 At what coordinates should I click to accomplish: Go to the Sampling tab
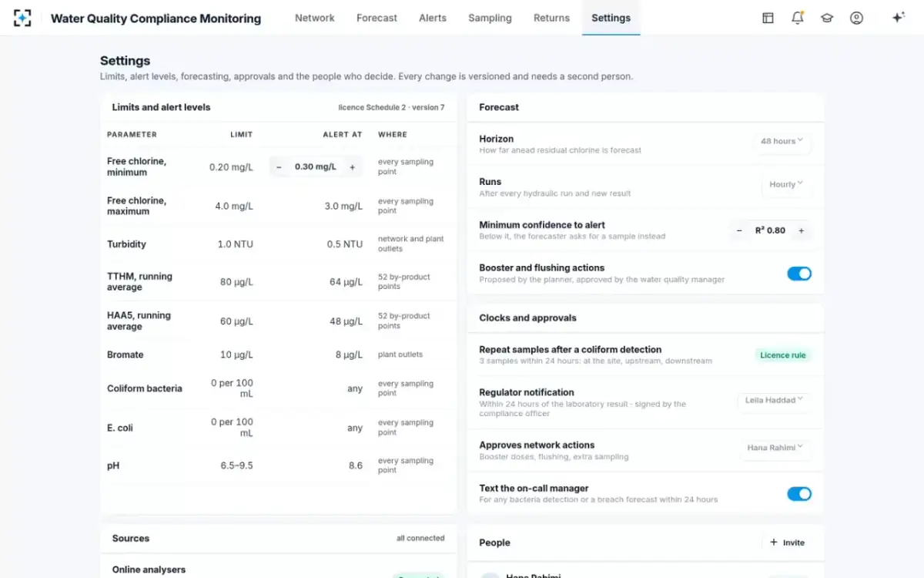coord(490,18)
